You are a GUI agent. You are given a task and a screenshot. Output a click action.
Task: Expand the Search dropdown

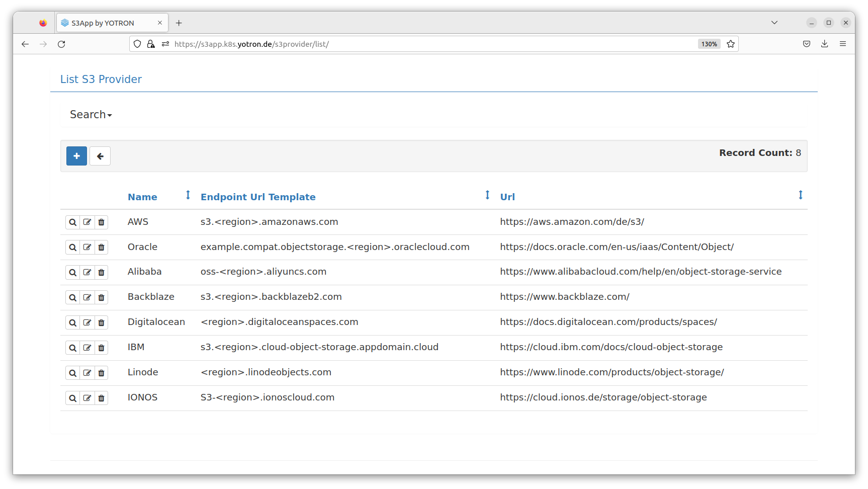coord(91,115)
